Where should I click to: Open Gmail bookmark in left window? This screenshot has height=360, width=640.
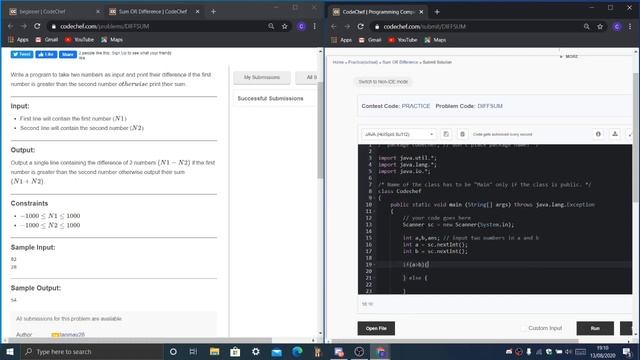[x=47, y=40]
